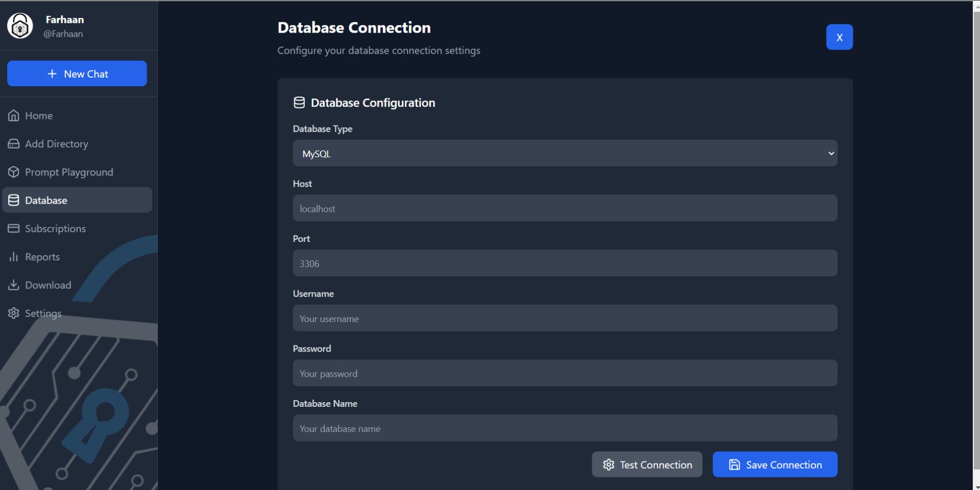The width and height of the screenshot is (980, 490).
Task: Click the Add Directory folder icon
Action: [14, 143]
